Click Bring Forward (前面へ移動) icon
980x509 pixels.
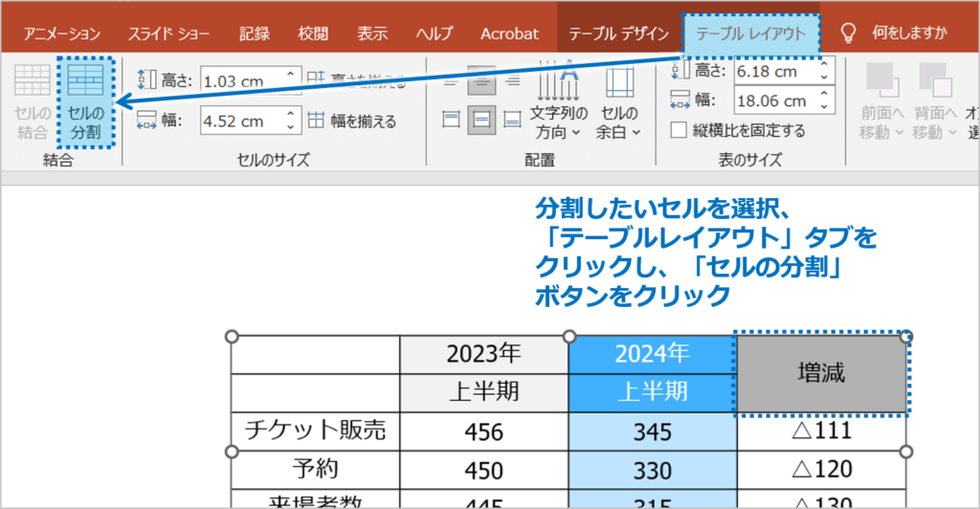881,79
